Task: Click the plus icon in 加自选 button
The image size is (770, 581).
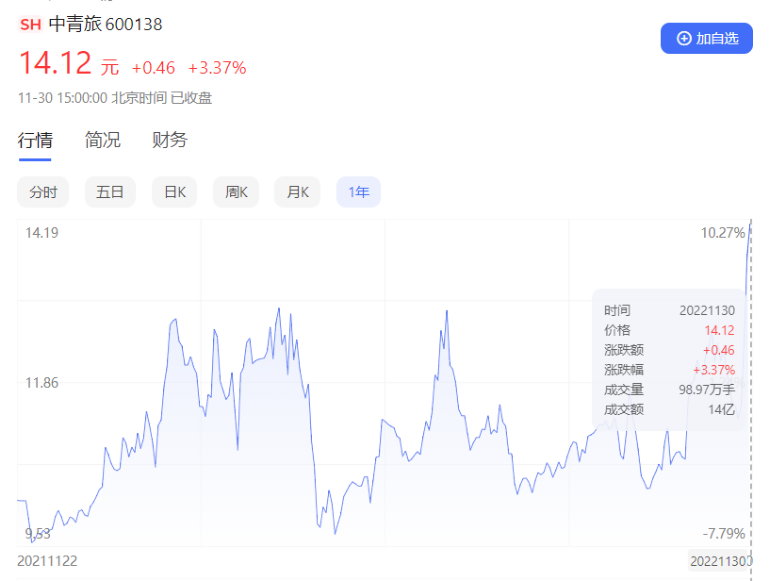Action: (x=684, y=38)
